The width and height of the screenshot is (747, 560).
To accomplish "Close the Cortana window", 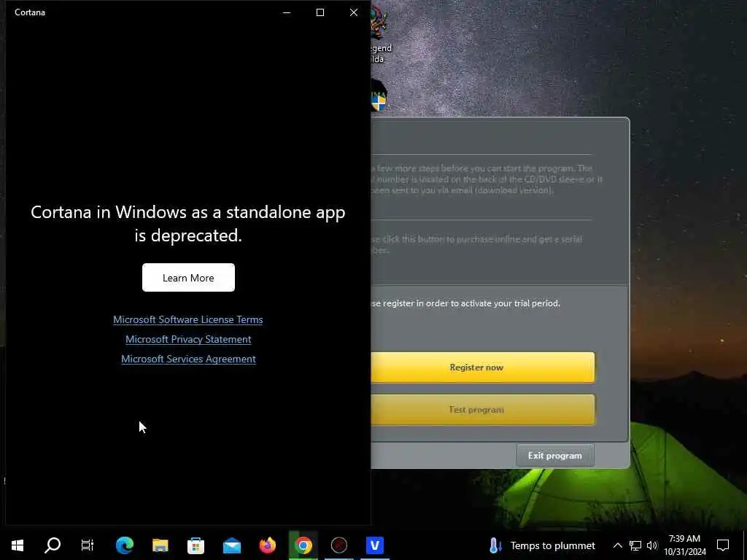I will [354, 12].
